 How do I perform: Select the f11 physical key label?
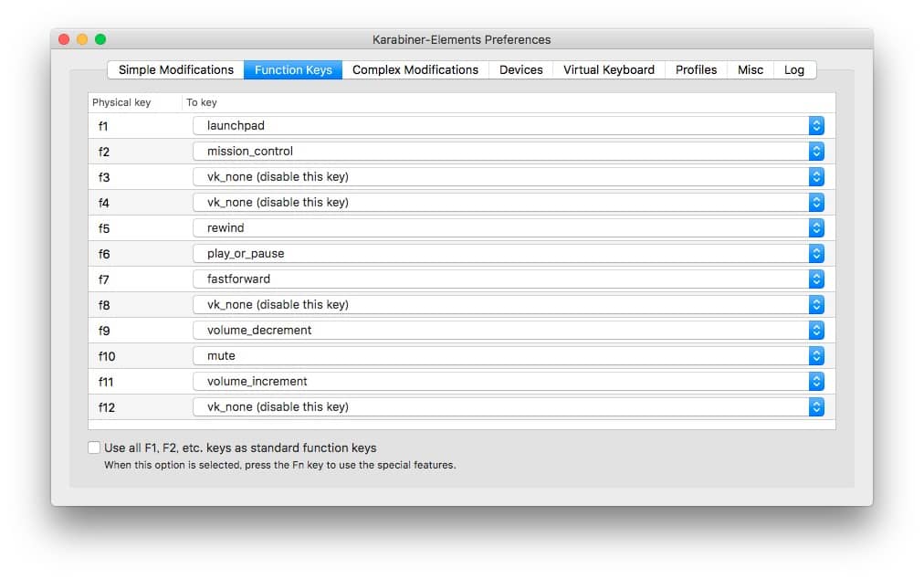point(106,382)
